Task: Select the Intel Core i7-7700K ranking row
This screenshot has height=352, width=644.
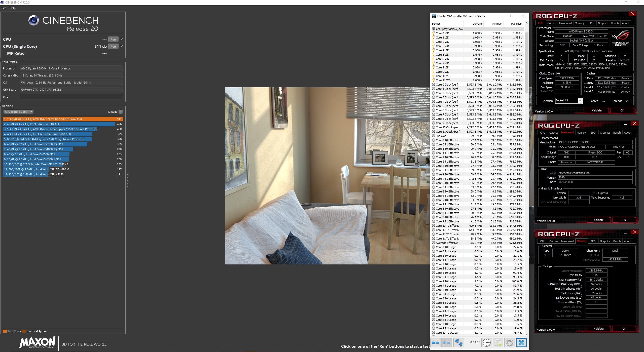Action: point(63,124)
